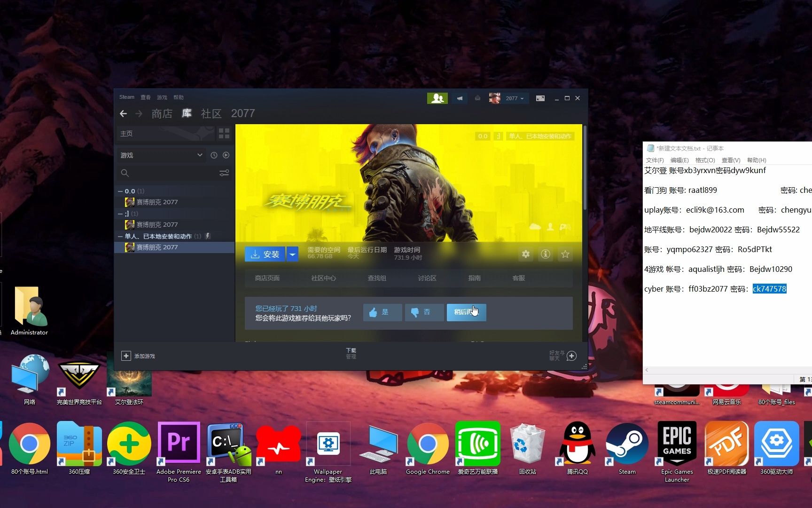Add the game to favorites star
Image resolution: width=812 pixels, height=508 pixels.
point(565,254)
